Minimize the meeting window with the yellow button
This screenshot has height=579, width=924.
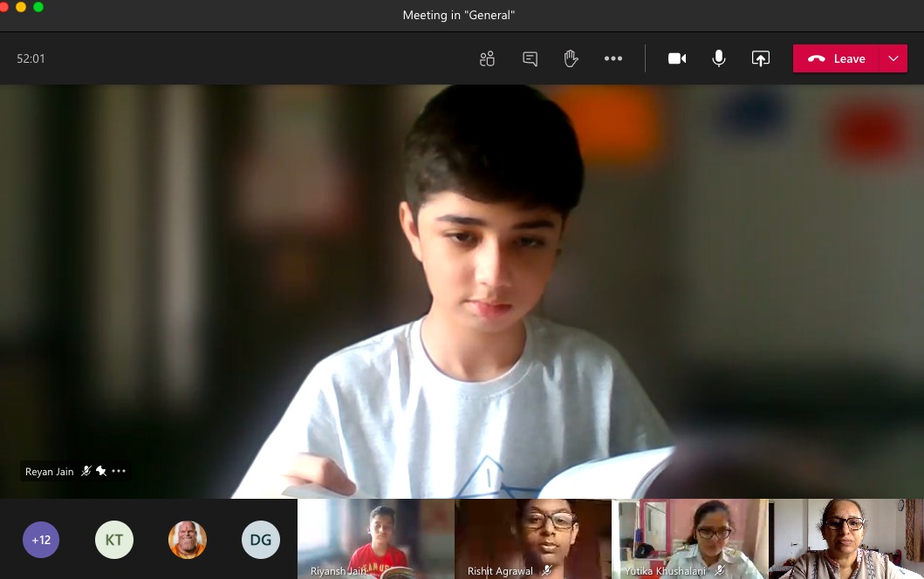pos(21,7)
